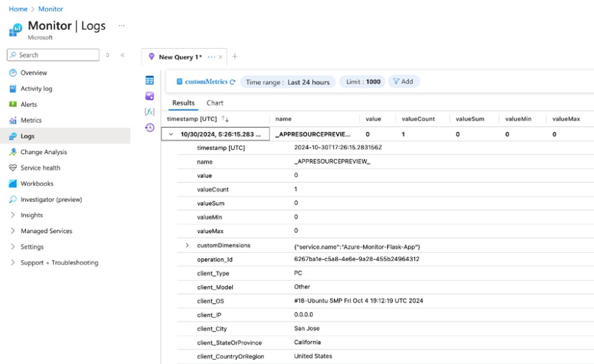Refresh the customMetrics query results
This screenshot has height=364, width=594.
(x=233, y=81)
